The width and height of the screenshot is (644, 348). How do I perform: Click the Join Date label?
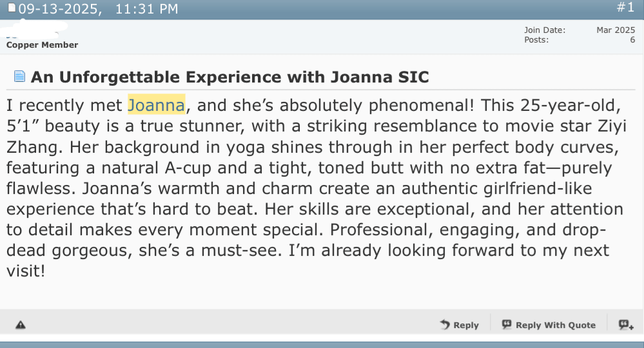point(544,30)
